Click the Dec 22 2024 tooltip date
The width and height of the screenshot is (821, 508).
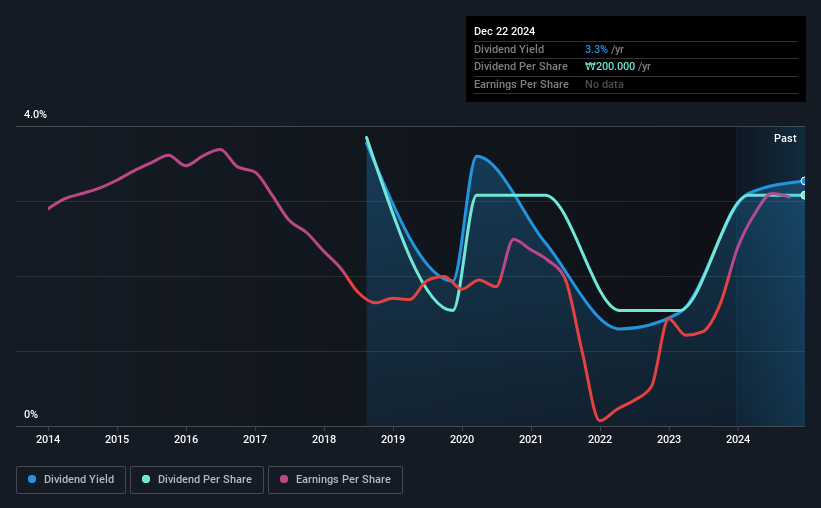504,31
